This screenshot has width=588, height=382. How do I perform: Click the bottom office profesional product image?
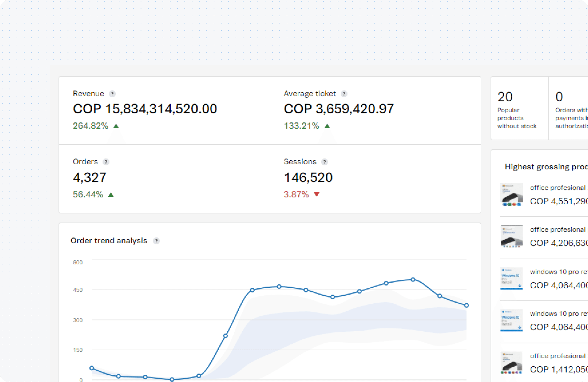tap(512, 362)
